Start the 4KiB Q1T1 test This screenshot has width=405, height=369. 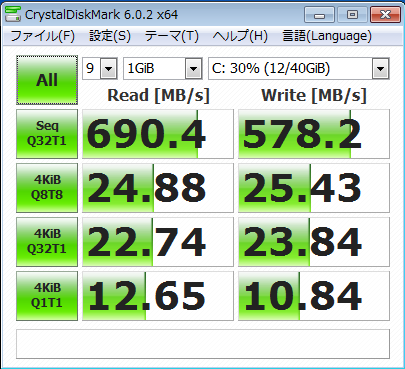[x=47, y=296]
